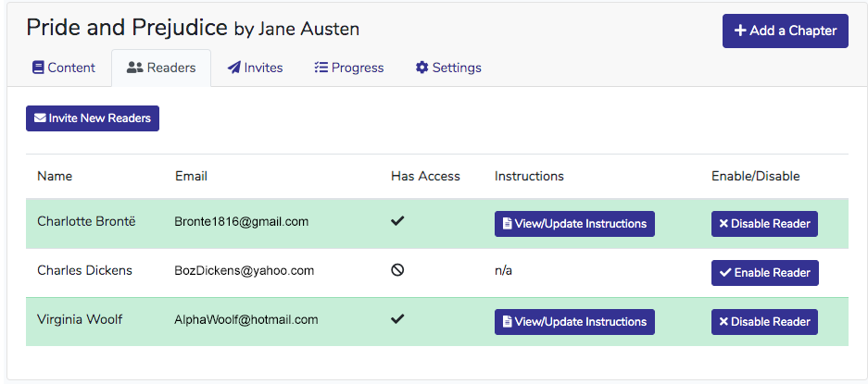Image resolution: width=868 pixels, height=384 pixels.
Task: Disable reader Virginia Woolf
Action: (764, 322)
